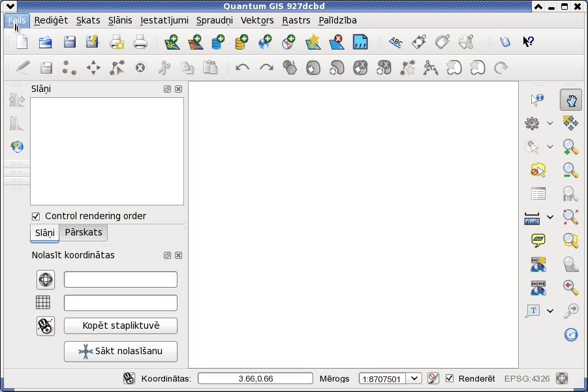
Task: Click the first coordinate text field
Action: tap(121, 280)
